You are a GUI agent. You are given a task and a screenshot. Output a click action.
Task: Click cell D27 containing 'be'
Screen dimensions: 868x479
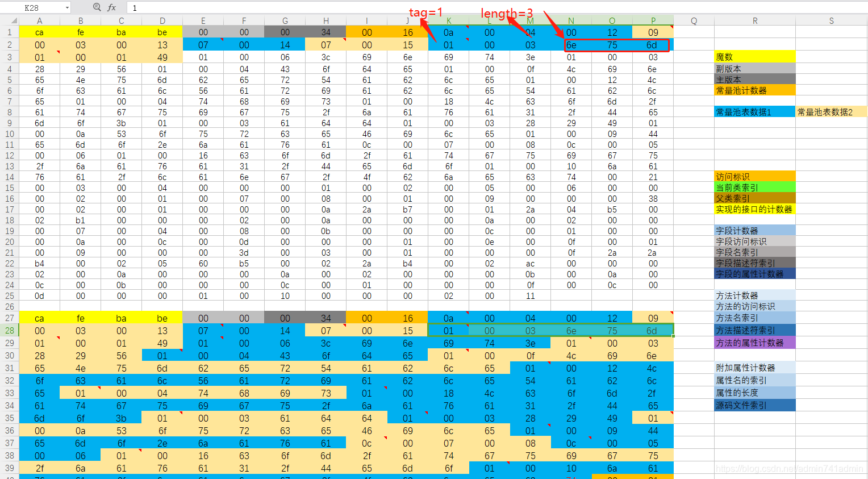pos(162,318)
